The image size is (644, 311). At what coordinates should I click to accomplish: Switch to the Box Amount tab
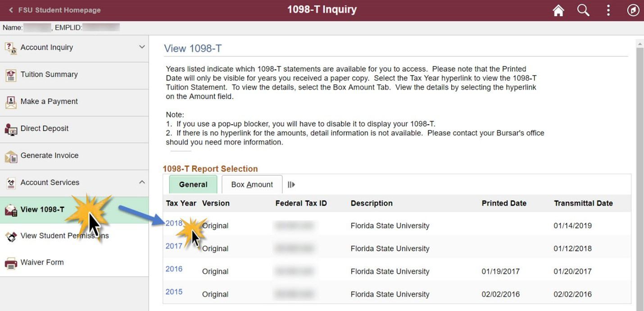(252, 185)
